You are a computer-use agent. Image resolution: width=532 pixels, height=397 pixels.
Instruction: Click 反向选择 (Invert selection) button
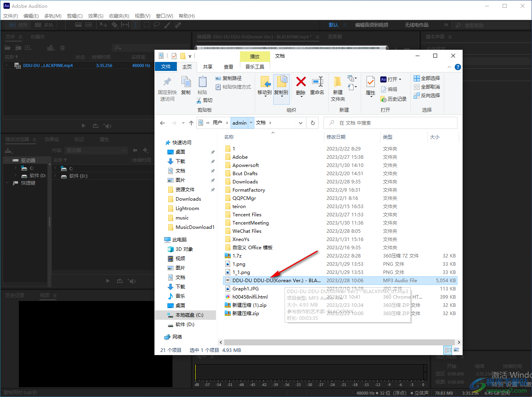pyautogui.click(x=427, y=95)
